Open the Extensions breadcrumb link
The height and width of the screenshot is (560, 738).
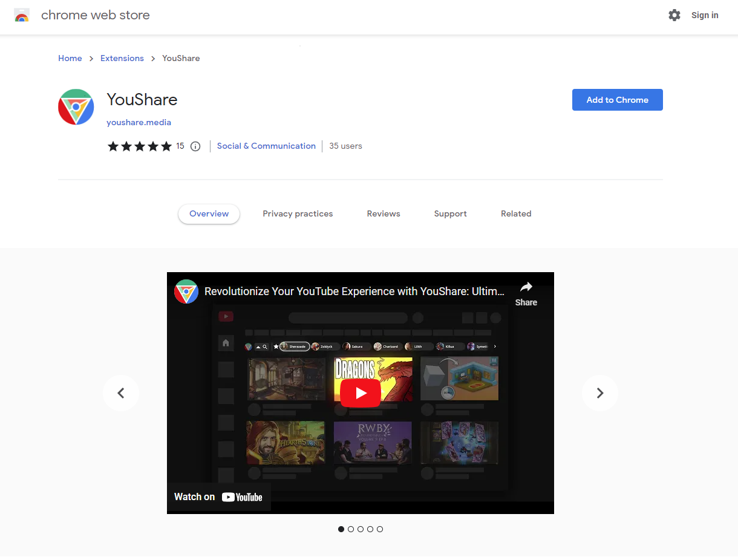point(122,58)
